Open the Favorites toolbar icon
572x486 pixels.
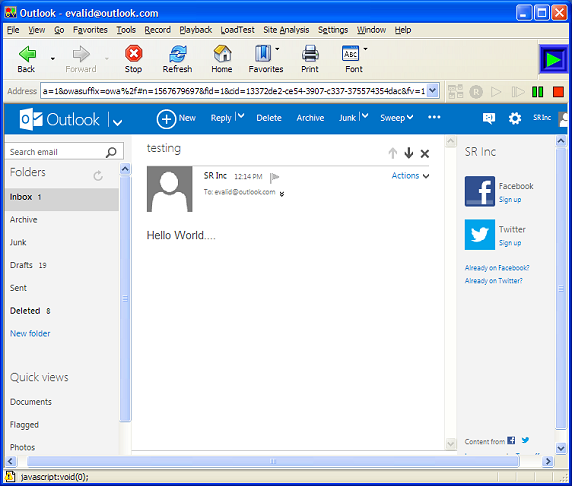coord(263,54)
